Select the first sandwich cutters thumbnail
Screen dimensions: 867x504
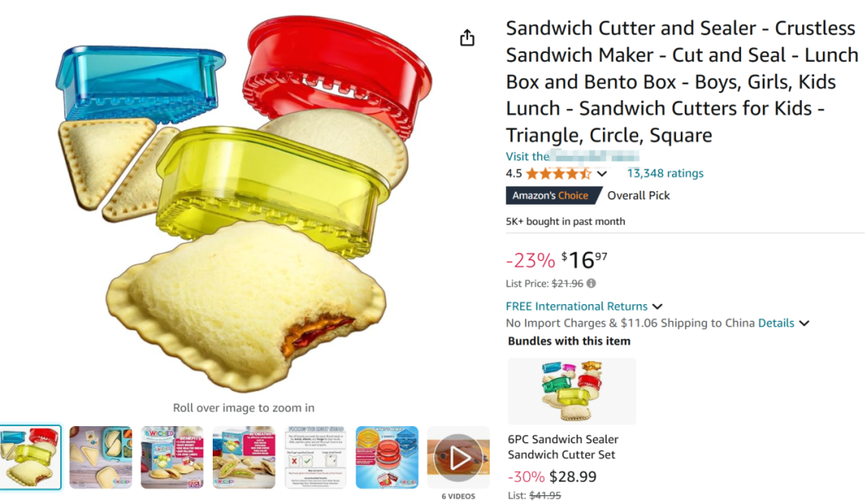point(31,457)
